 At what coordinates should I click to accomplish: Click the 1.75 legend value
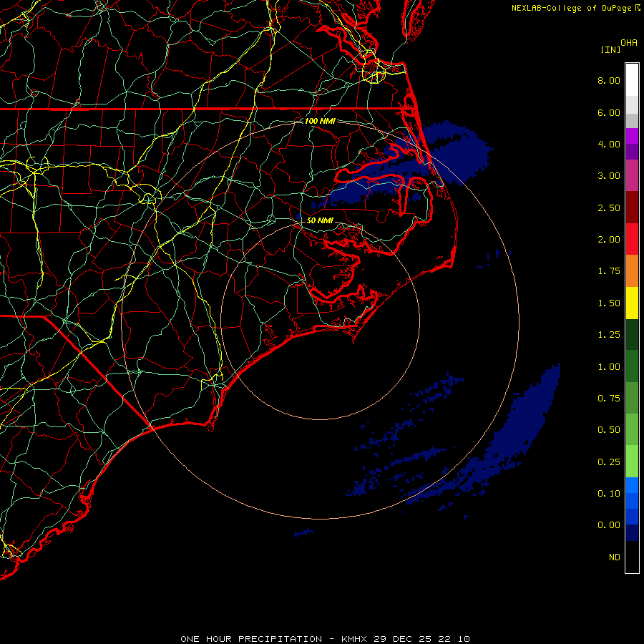tap(609, 271)
